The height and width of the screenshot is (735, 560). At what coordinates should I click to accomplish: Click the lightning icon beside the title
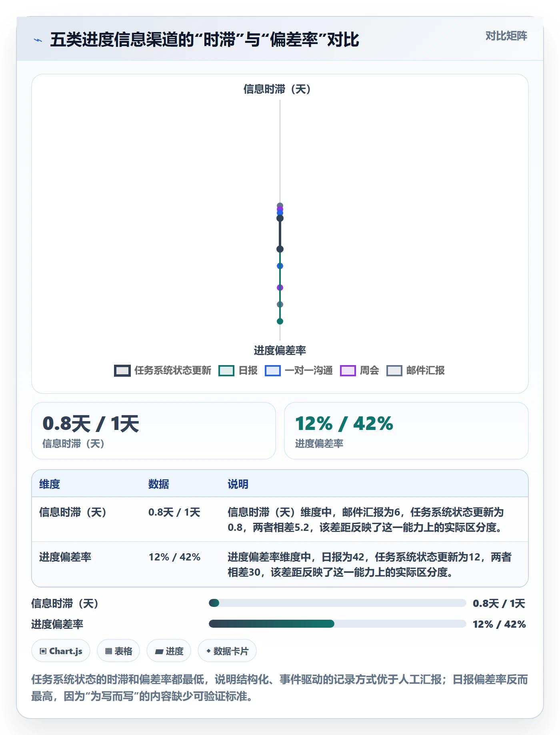point(38,40)
